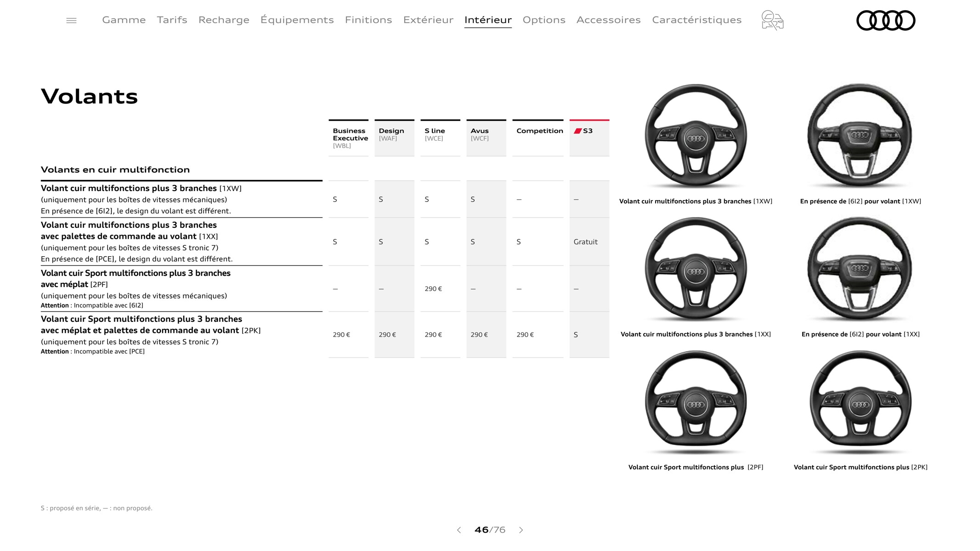Switch to the Recharge tab
The width and height of the screenshot is (980, 551).
coord(224,20)
